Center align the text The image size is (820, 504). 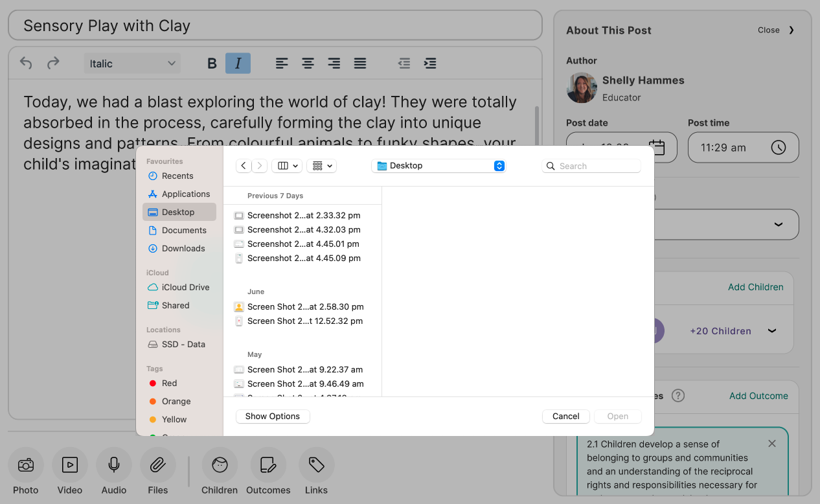(x=308, y=63)
